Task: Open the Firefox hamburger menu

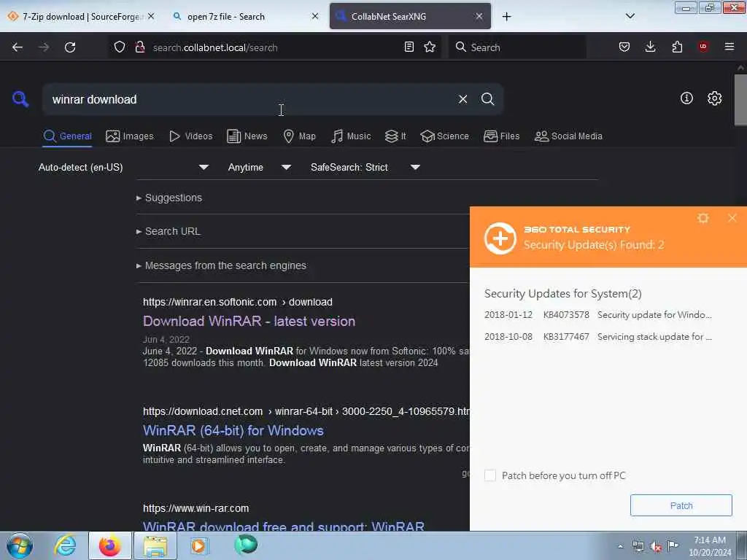Action: pos(729,47)
